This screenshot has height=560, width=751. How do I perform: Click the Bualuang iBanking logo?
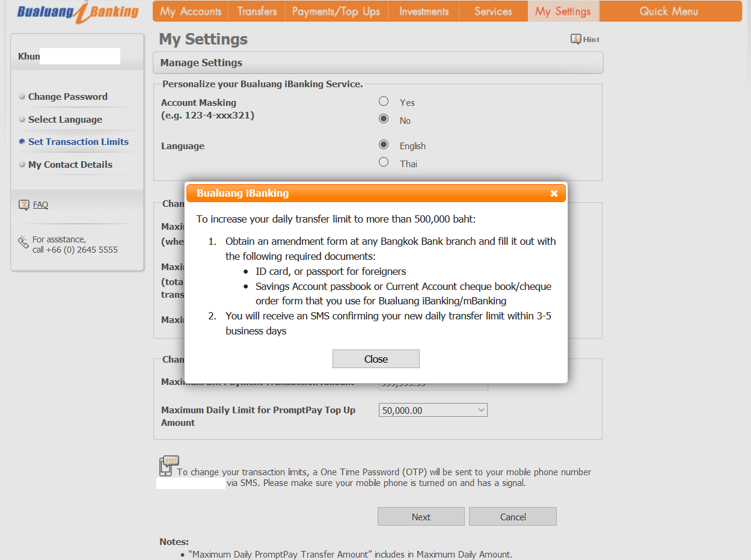pyautogui.click(x=78, y=11)
